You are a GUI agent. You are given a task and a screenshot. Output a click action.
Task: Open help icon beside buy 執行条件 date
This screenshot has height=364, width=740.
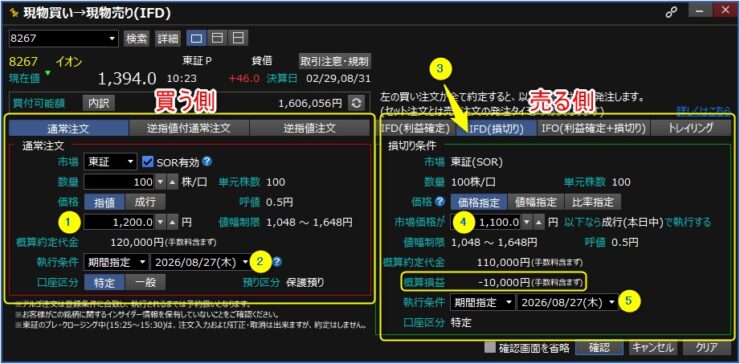[x=278, y=261]
